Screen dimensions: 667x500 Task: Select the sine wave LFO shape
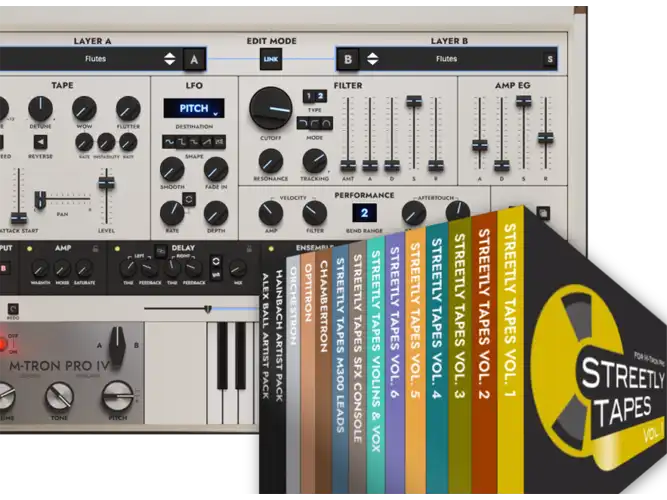pyautogui.click(x=169, y=142)
